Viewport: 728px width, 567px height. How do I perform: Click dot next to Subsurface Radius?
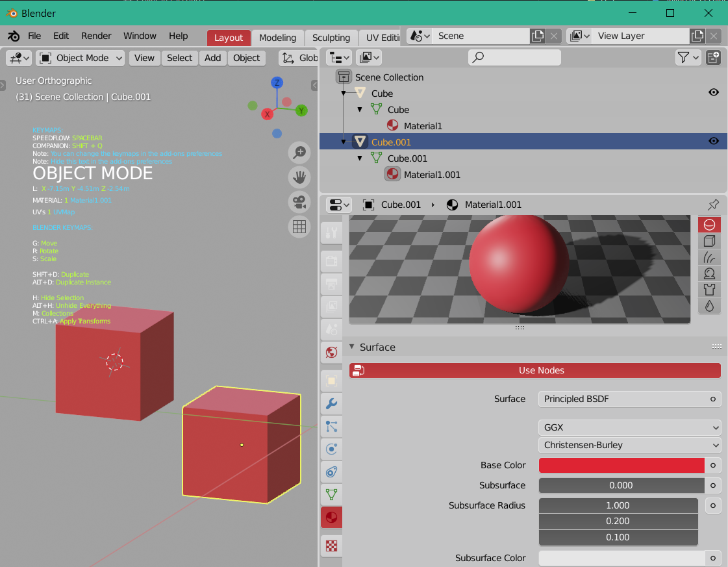(712, 506)
